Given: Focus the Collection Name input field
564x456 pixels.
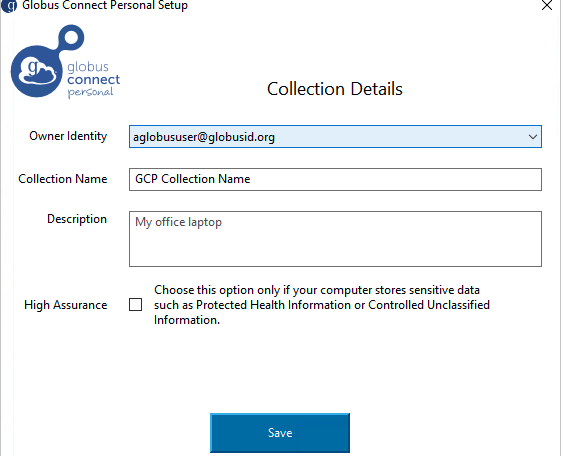Looking at the screenshot, I should pyautogui.click(x=335, y=179).
